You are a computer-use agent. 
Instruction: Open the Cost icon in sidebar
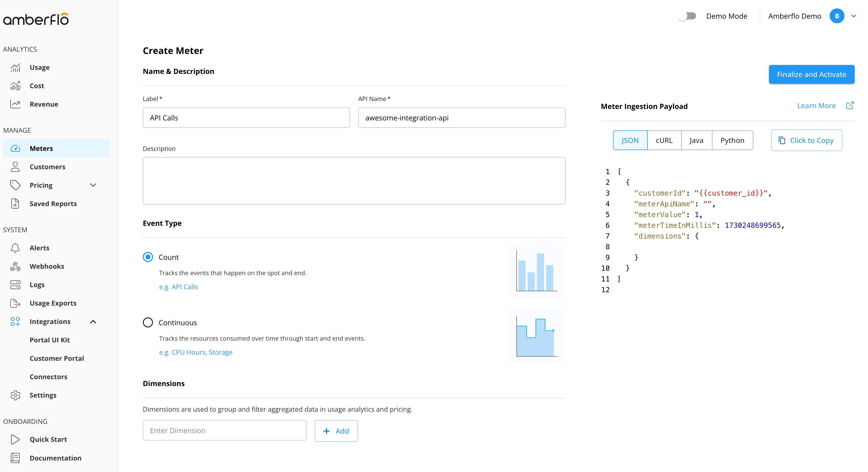pos(15,86)
